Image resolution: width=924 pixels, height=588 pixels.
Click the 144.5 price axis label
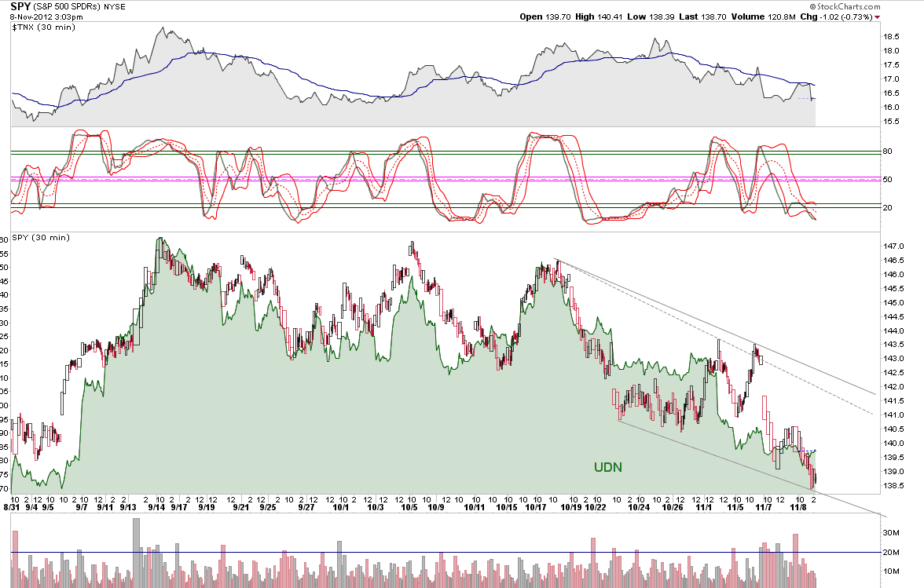click(893, 316)
